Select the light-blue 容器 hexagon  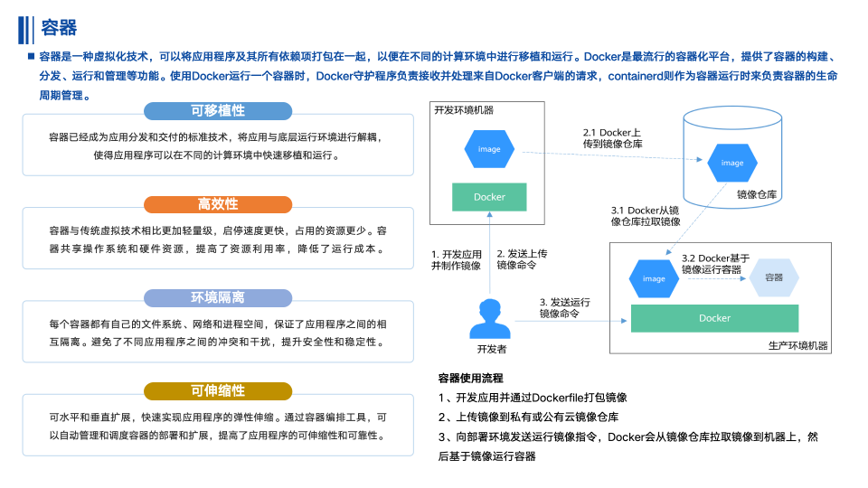point(774,277)
